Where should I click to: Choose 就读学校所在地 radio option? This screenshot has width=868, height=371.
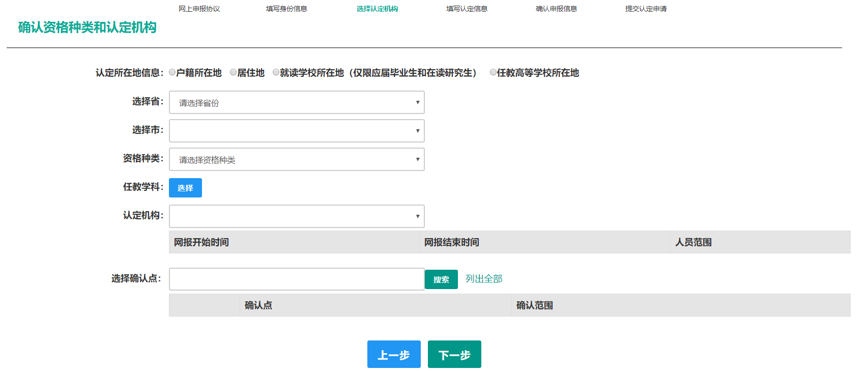coord(276,72)
